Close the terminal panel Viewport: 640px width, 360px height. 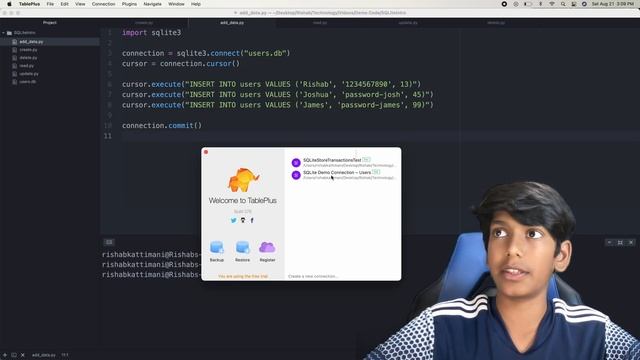[x=631, y=242]
